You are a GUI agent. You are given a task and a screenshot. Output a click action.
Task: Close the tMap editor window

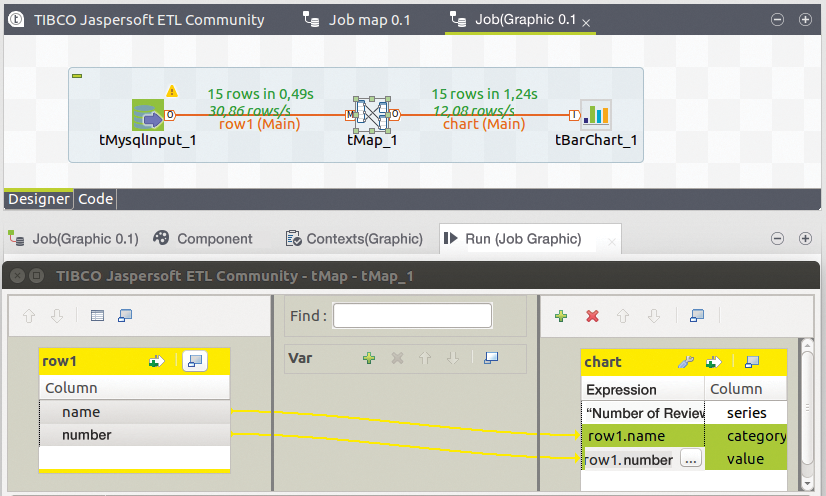[17, 275]
